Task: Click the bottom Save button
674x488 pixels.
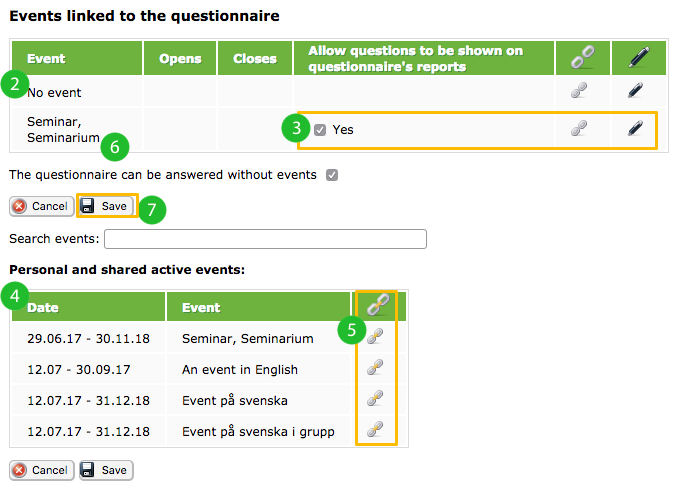Action: pyautogui.click(x=106, y=470)
